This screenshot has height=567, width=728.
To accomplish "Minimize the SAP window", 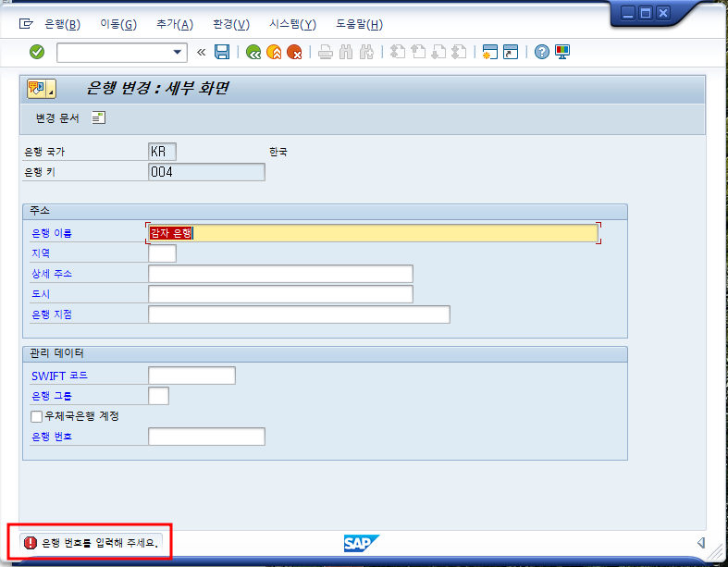I will (628, 14).
